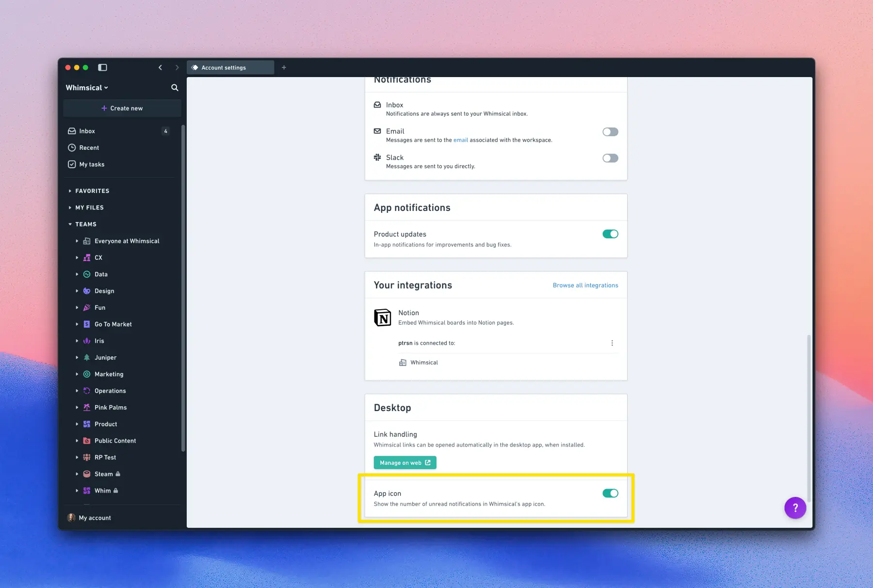Screen dimensions: 873x588
Task: Open Browse all integrations link
Action: pos(585,286)
